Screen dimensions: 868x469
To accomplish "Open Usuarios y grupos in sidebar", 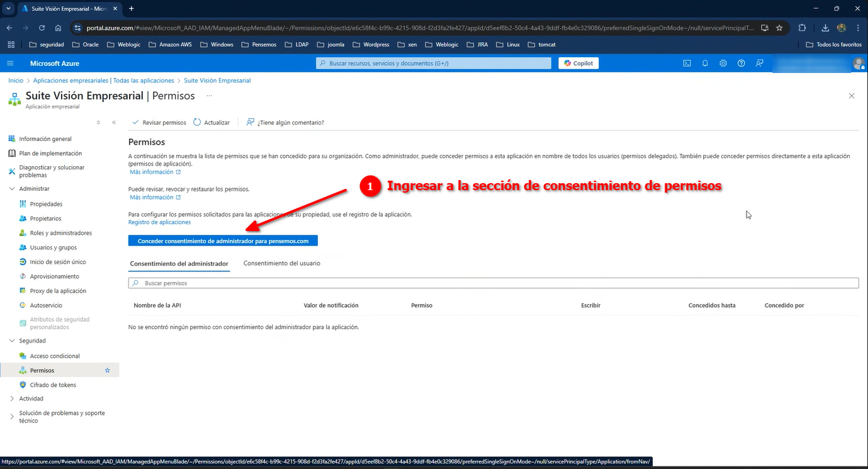I will pos(53,247).
